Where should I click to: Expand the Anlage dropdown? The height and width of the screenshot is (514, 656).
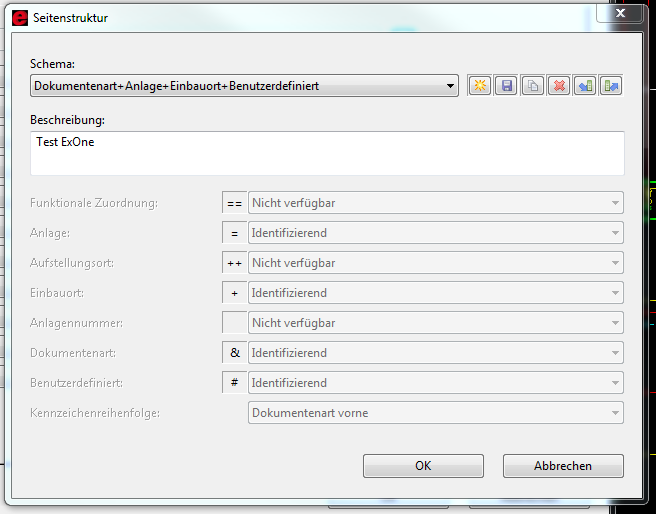[x=436, y=233]
